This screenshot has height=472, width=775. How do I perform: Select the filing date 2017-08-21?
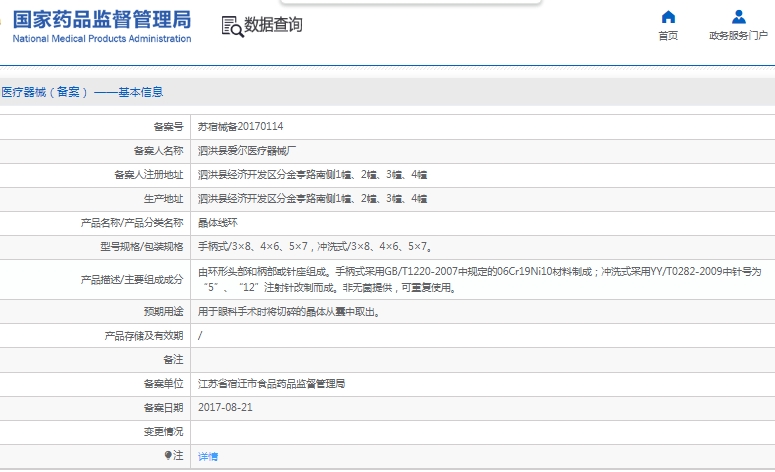[x=225, y=408]
